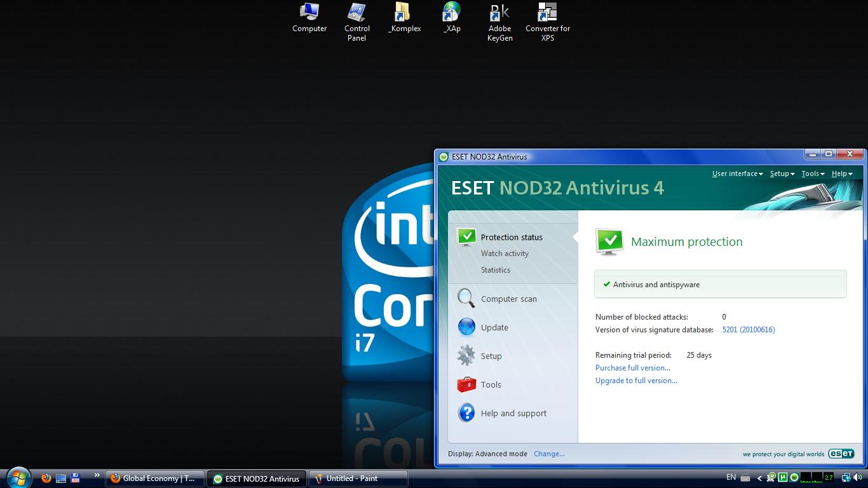This screenshot has height=488, width=868.
Task: Close the ESET NOD32 Antivirus window
Action: tap(850, 154)
